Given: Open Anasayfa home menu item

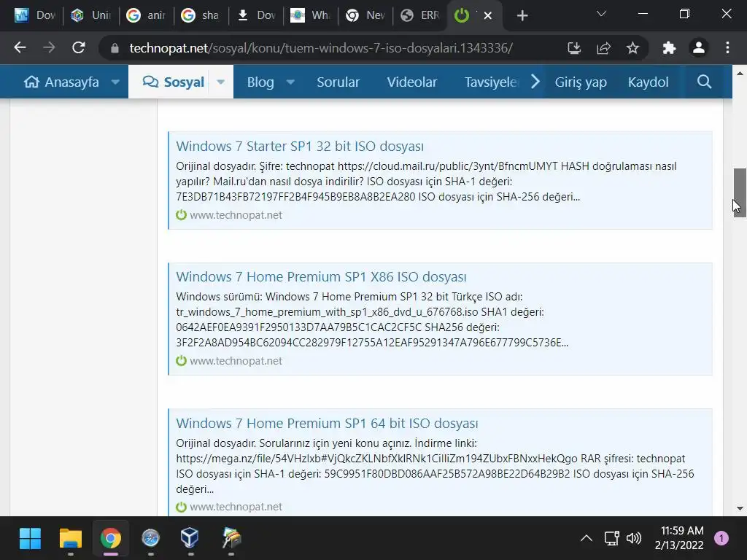Looking at the screenshot, I should tap(61, 82).
